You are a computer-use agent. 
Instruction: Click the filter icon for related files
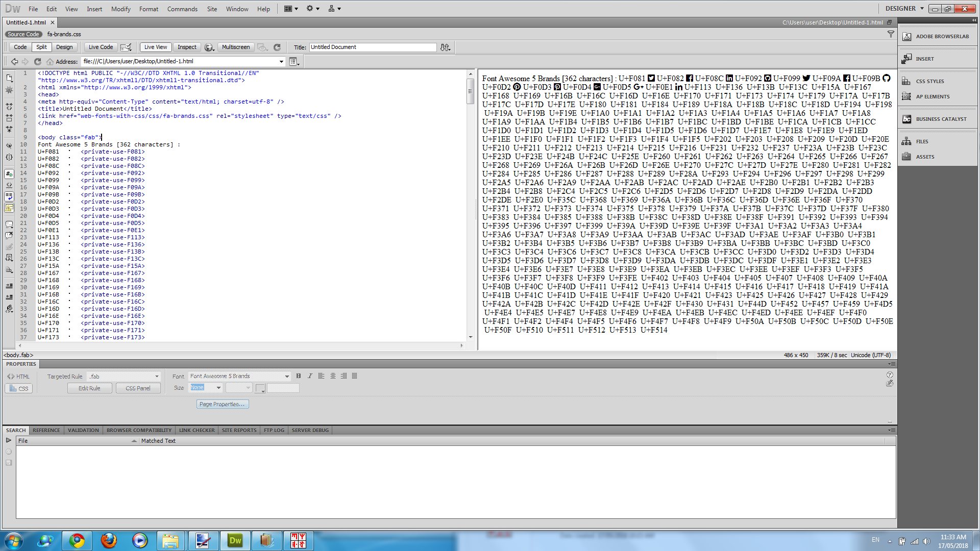(x=891, y=34)
